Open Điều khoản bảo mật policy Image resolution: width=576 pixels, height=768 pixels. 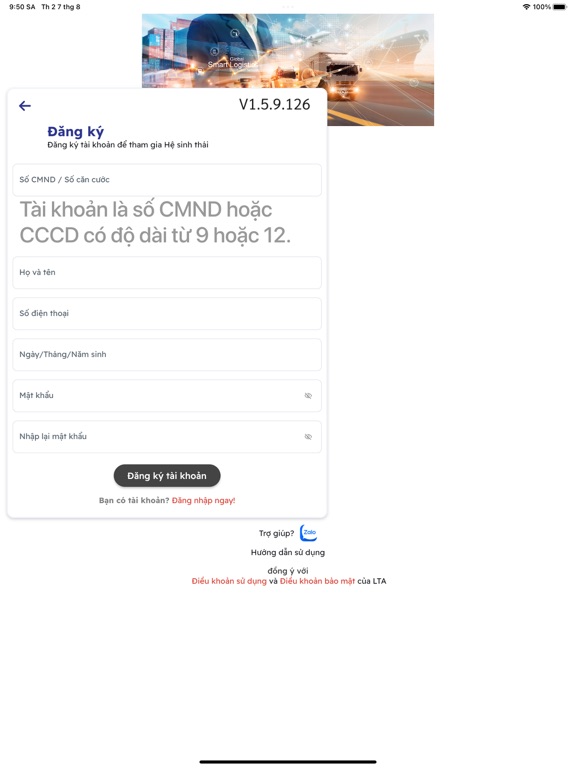317,581
